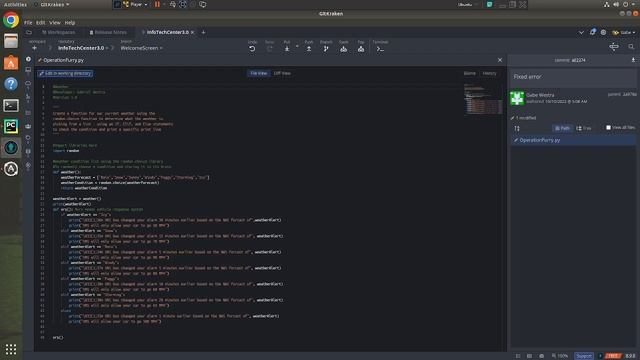Screen dimensions: 640x360
Task: Open the View menu
Action: click(x=55, y=23)
